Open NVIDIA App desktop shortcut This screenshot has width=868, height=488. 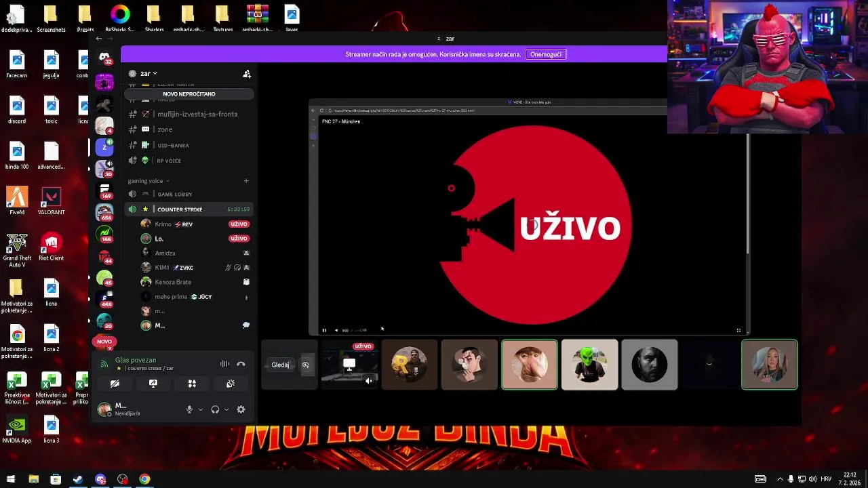tap(17, 430)
